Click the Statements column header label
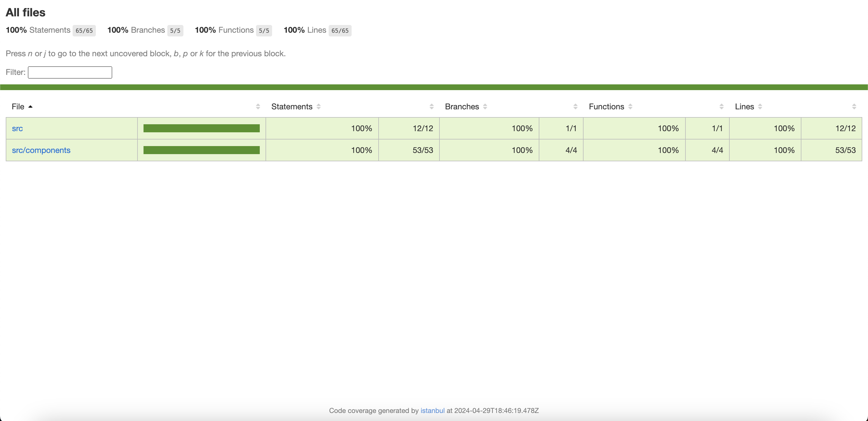The height and width of the screenshot is (421, 868). 292,106
